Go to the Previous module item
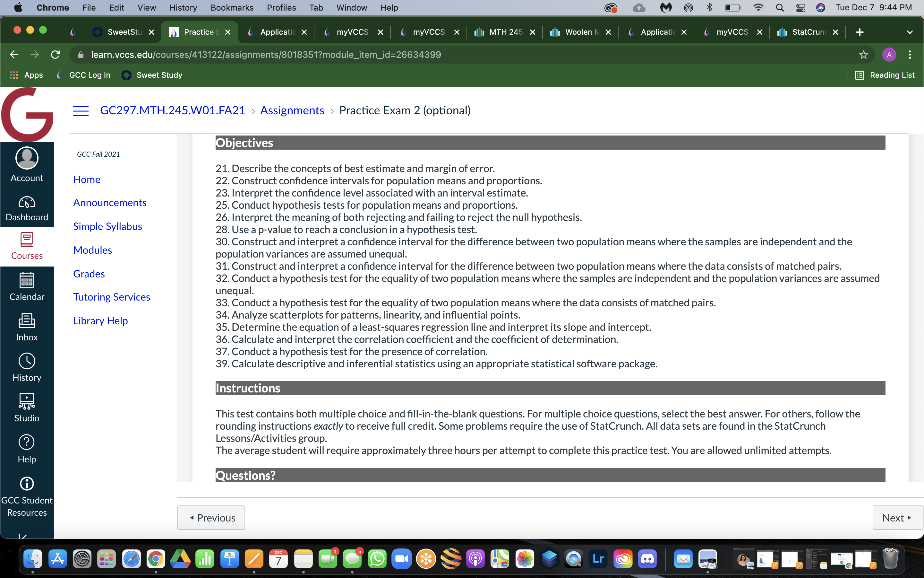The width and height of the screenshot is (924, 578). [211, 518]
